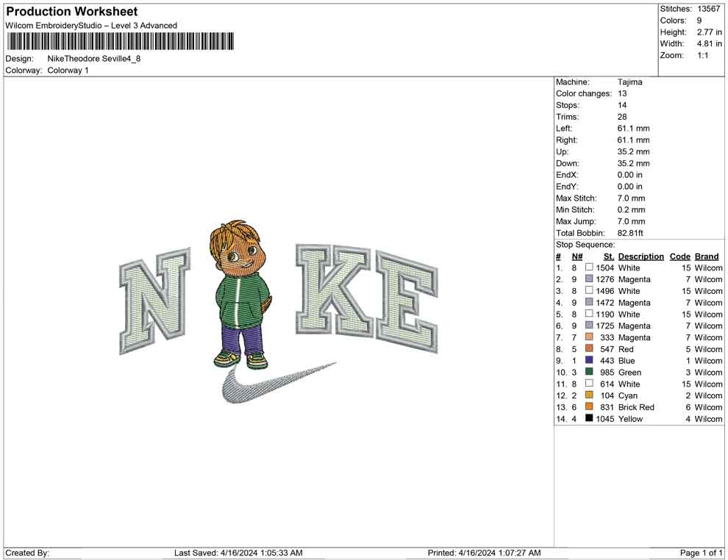Pick the orange-red swatch in the Red row

click(589, 348)
